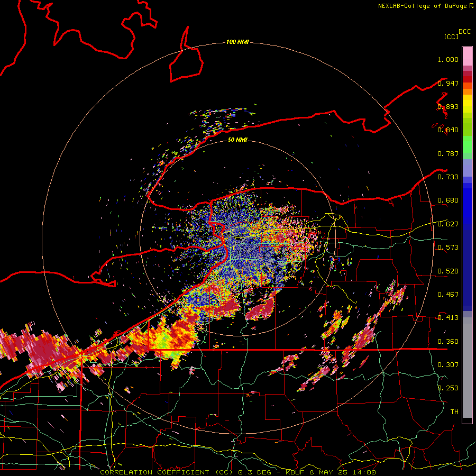Click the 0.3 DEG elevation angle text
476x476 pixels.
(254, 472)
